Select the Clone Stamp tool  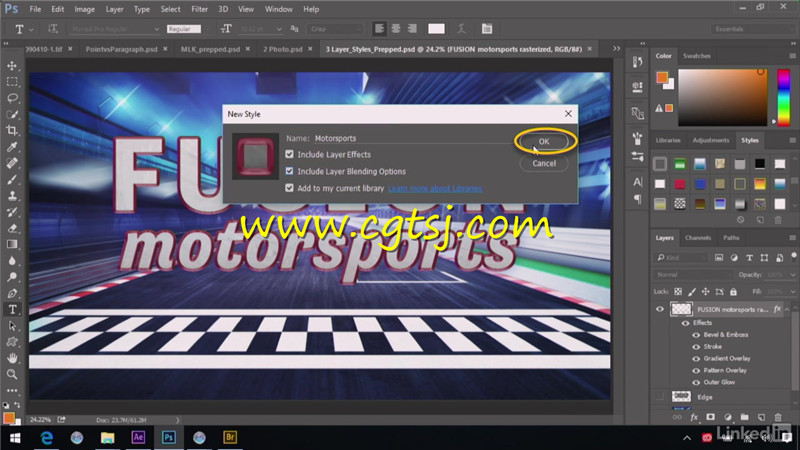click(12, 196)
